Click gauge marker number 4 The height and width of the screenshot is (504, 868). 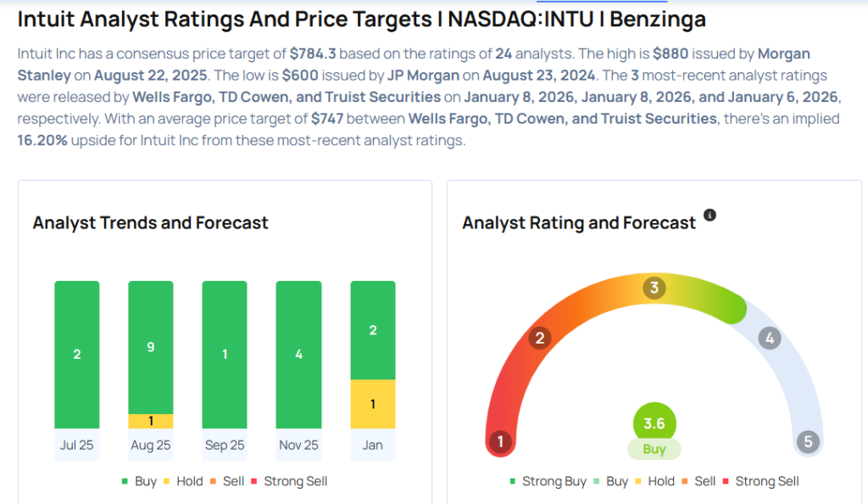click(x=770, y=339)
